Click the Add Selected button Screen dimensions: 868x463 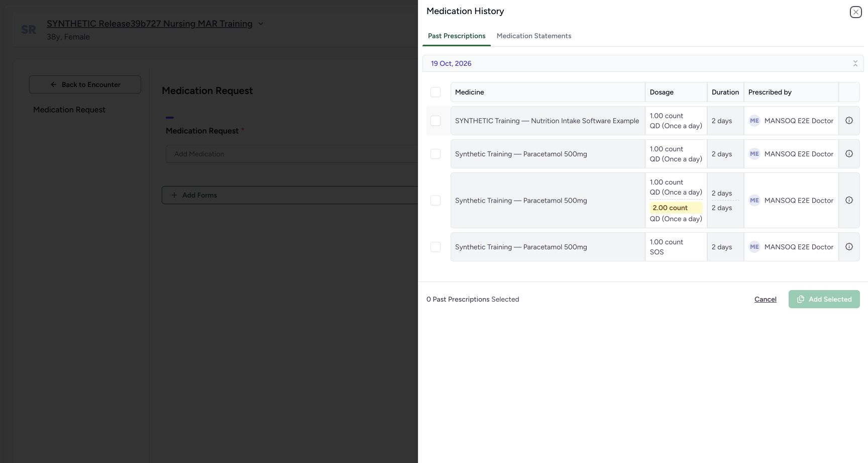[x=824, y=299]
